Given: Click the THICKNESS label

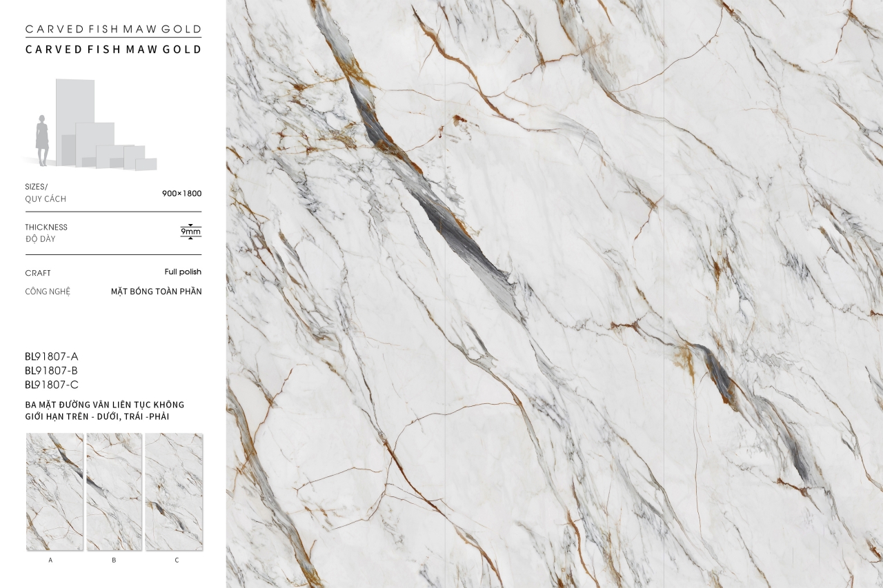Looking at the screenshot, I should 46,227.
